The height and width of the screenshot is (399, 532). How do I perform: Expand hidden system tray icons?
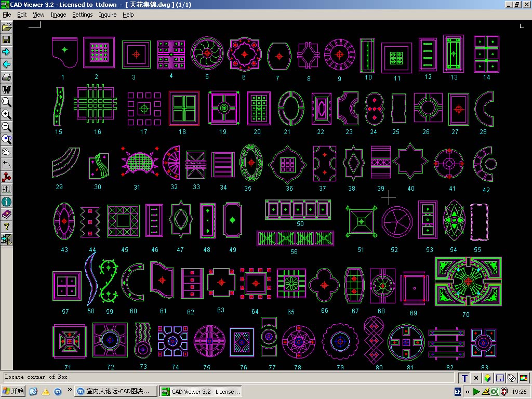click(x=468, y=391)
